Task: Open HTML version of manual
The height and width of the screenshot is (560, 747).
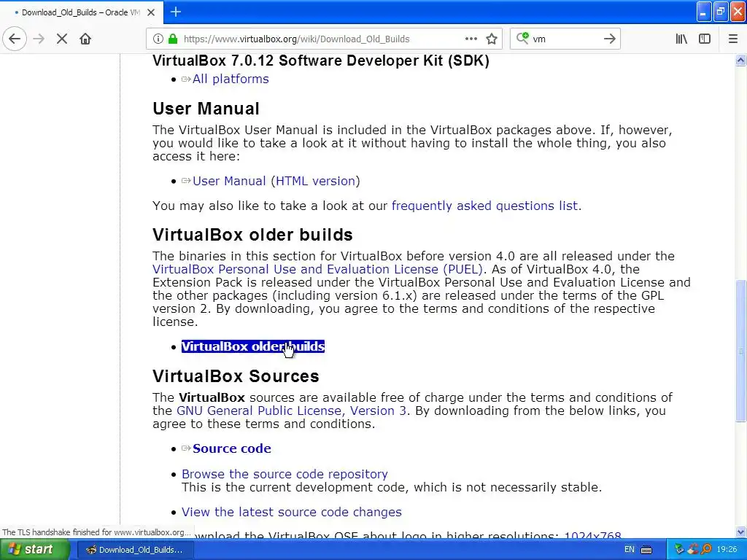Action: 315,181
